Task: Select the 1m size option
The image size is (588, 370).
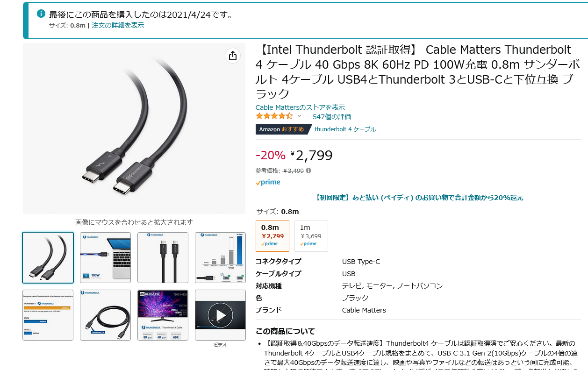Action: 311,236
